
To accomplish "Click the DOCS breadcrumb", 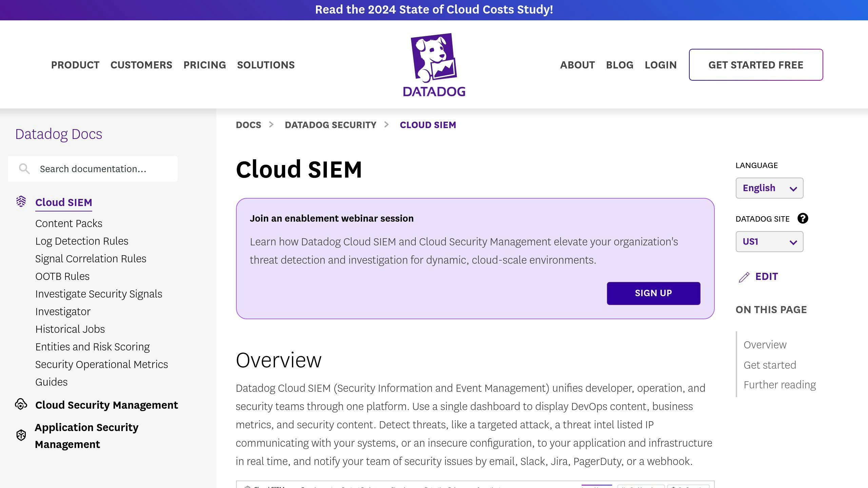I will coord(249,125).
